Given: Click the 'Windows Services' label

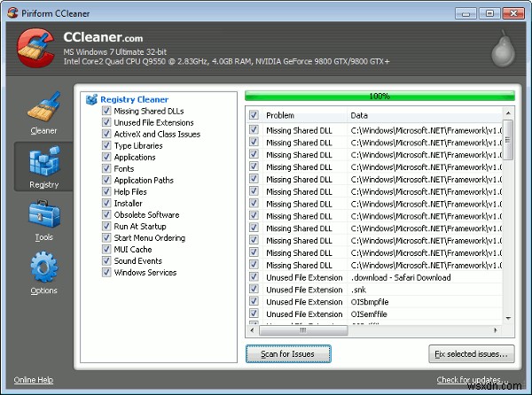Looking at the screenshot, I should pos(145,273).
